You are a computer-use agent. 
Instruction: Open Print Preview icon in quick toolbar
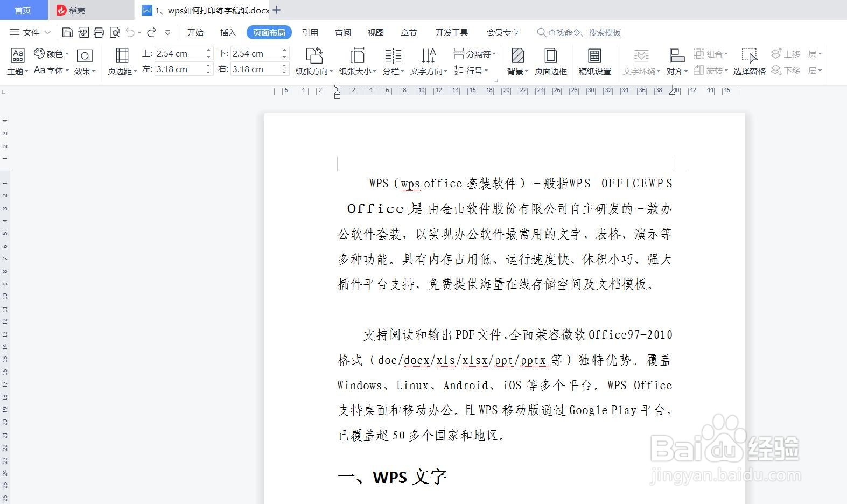click(x=114, y=32)
